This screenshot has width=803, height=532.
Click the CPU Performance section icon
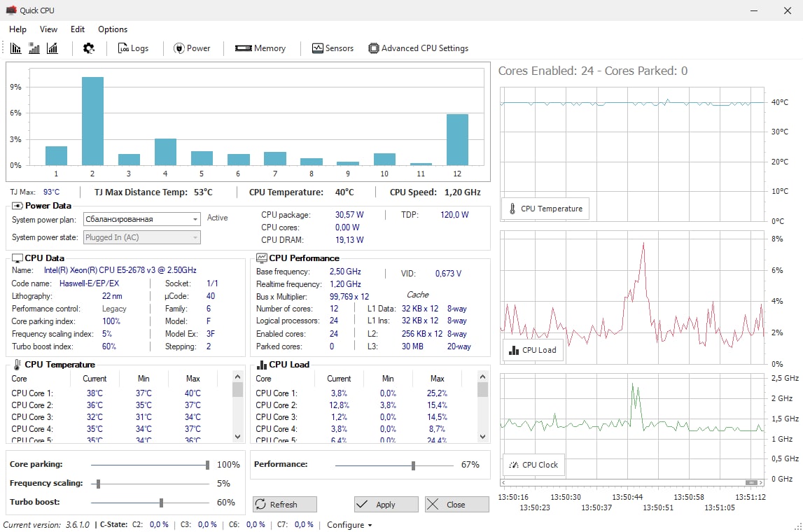pyautogui.click(x=262, y=258)
